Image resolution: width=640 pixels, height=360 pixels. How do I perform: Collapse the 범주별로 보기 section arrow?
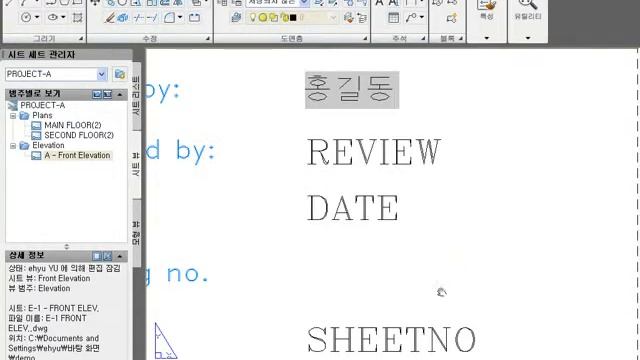tap(120, 94)
